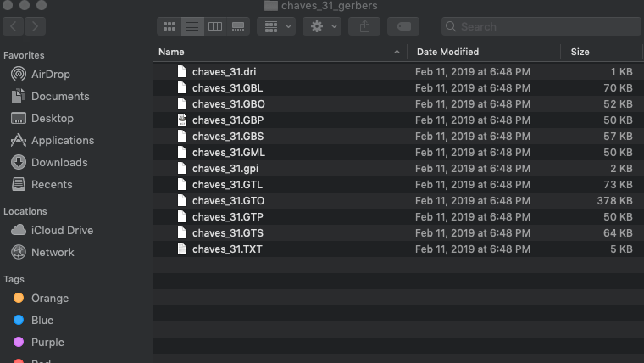Select the Orange tag
The height and width of the screenshot is (363, 644).
[49, 298]
